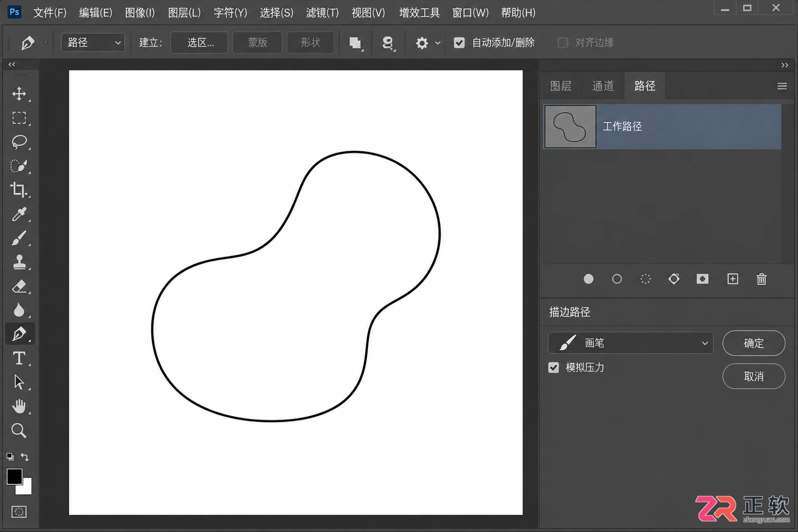Toggle Quick Mask mode icon

click(19, 511)
